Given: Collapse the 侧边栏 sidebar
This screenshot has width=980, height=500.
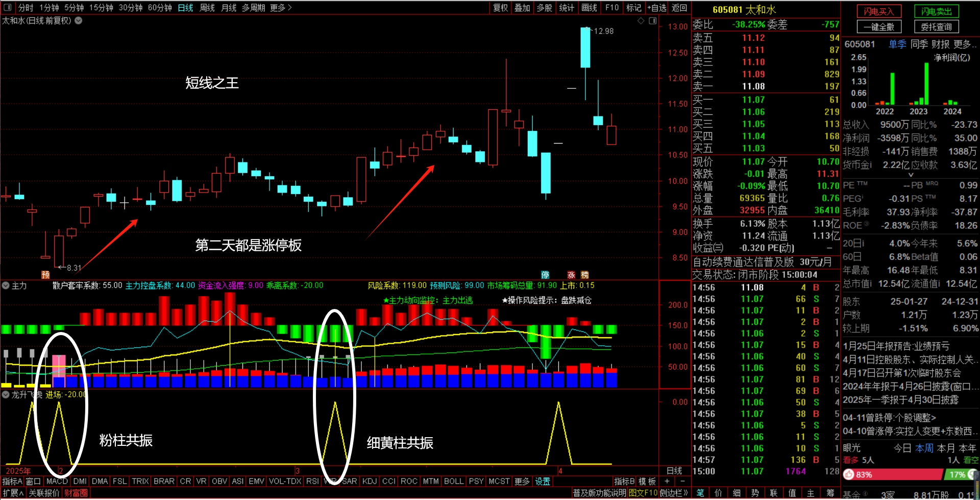Looking at the screenshot, I should (674, 493).
